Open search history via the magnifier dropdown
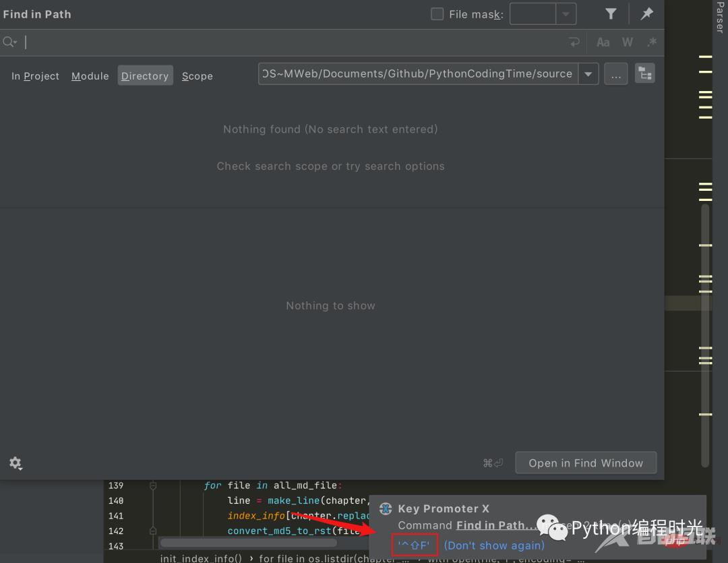Viewport: 728px width, 563px height. click(x=9, y=42)
